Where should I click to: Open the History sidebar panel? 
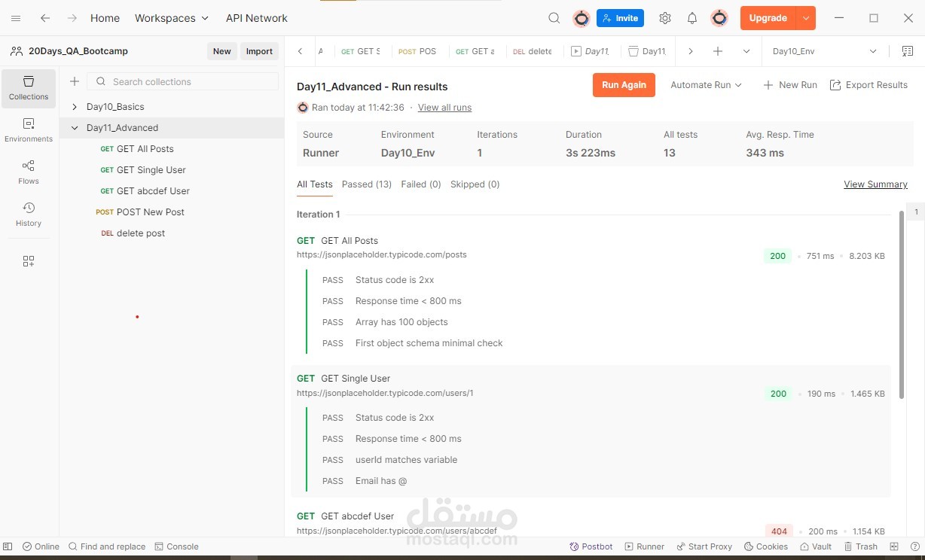(29, 215)
